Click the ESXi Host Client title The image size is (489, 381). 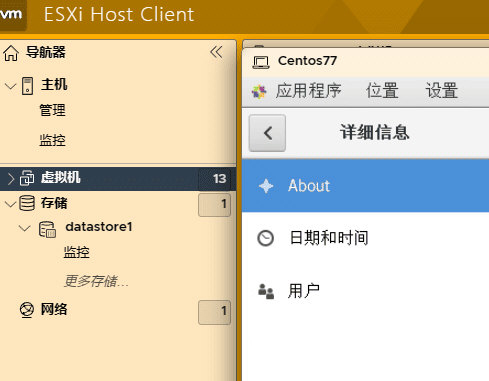(119, 15)
